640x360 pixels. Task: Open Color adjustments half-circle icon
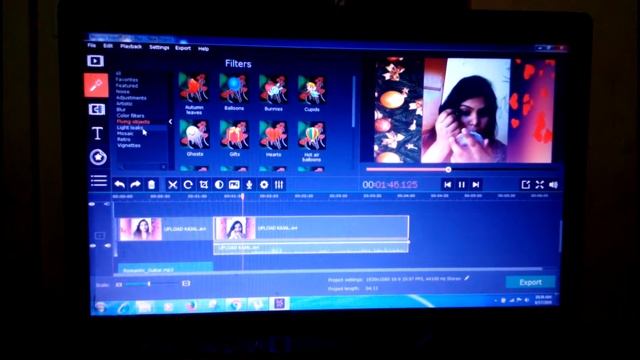tap(219, 184)
